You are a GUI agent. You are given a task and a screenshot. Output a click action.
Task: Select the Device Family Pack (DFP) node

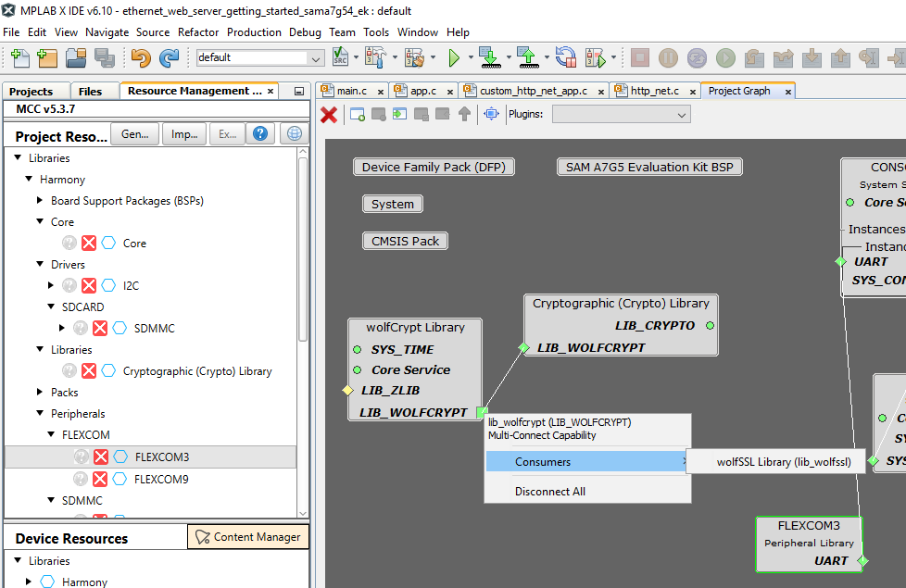coord(434,167)
